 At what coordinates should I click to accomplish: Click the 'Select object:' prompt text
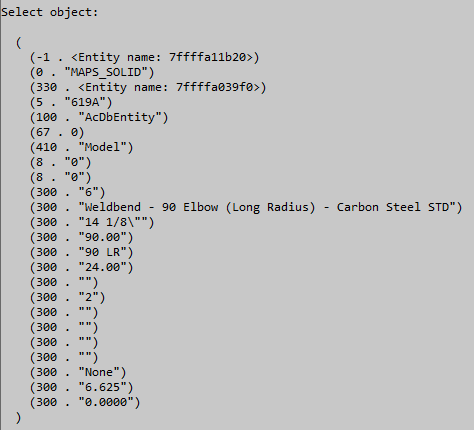coord(50,12)
